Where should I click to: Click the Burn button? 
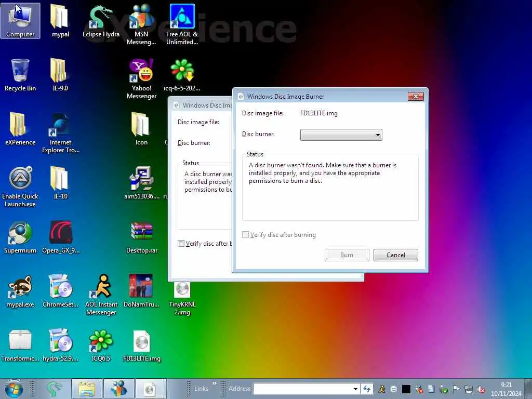[347, 255]
